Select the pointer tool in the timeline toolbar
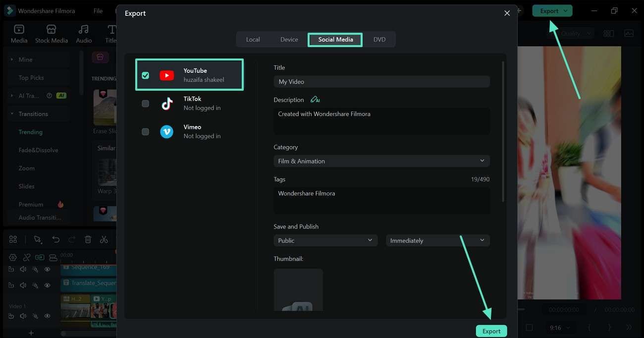 coord(38,239)
